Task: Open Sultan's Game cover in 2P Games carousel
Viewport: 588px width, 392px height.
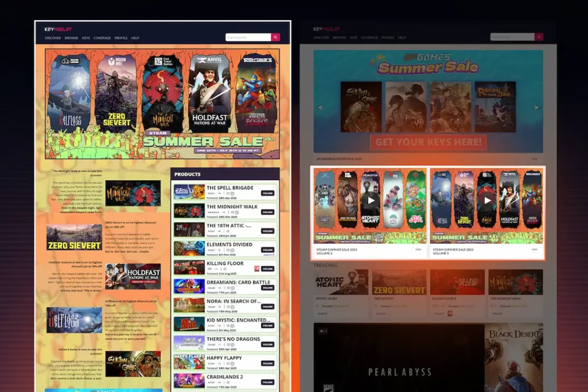Action: [361, 107]
